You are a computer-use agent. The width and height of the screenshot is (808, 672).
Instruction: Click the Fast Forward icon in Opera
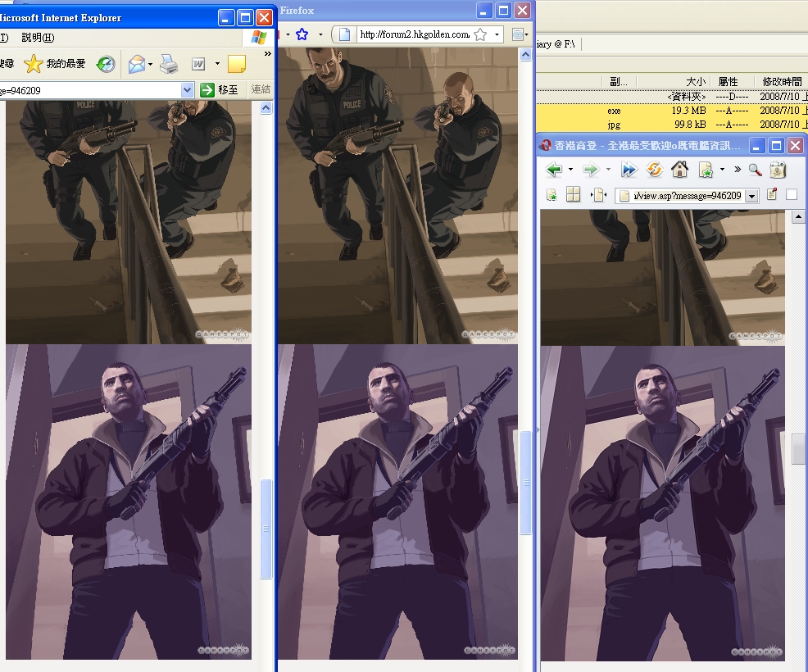point(629,169)
